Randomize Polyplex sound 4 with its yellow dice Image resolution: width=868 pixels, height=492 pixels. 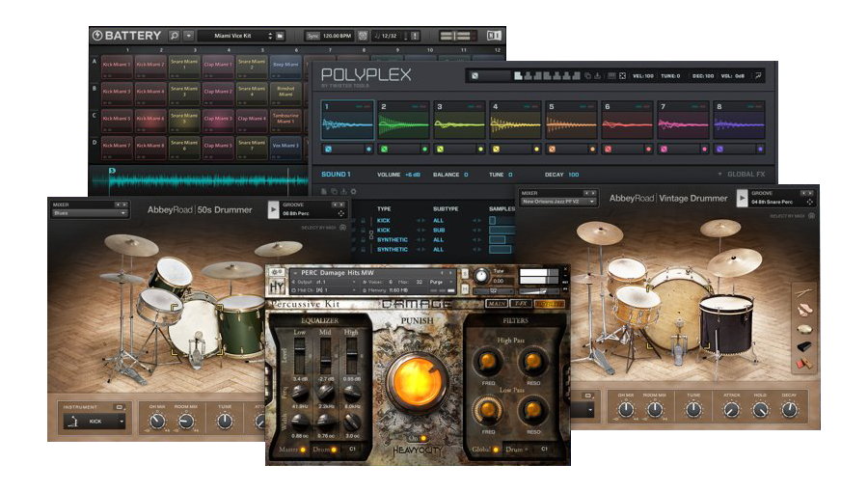coord(496,149)
